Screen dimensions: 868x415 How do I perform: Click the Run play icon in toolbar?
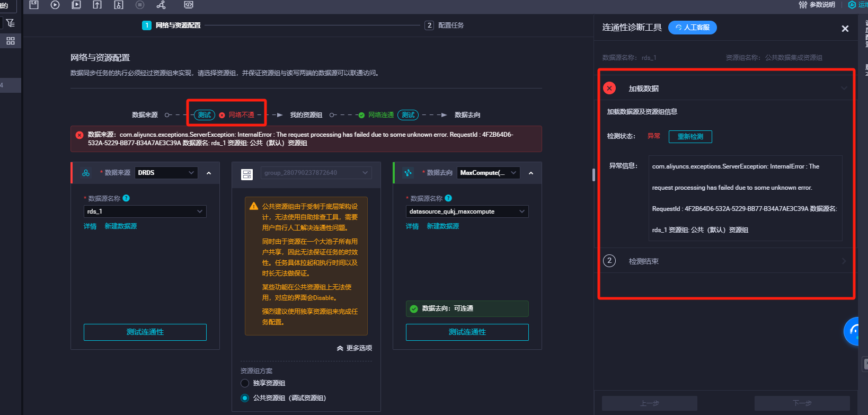(55, 5)
